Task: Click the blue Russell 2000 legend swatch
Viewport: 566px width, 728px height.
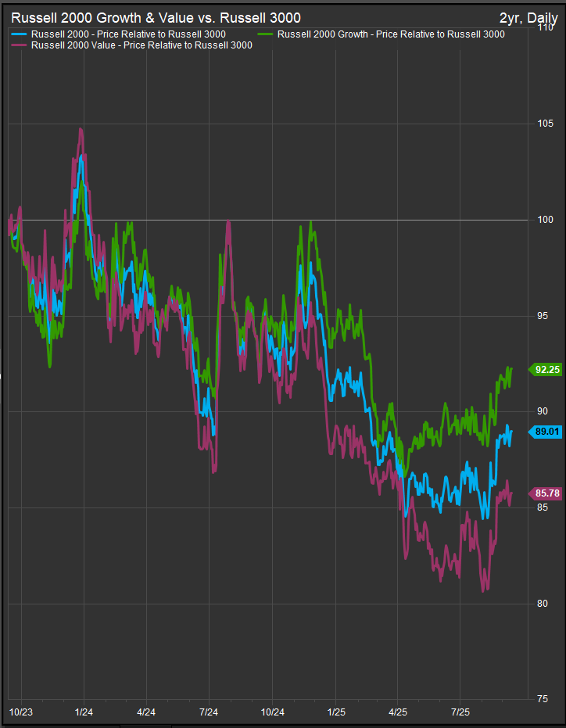Action: pyautogui.click(x=19, y=34)
